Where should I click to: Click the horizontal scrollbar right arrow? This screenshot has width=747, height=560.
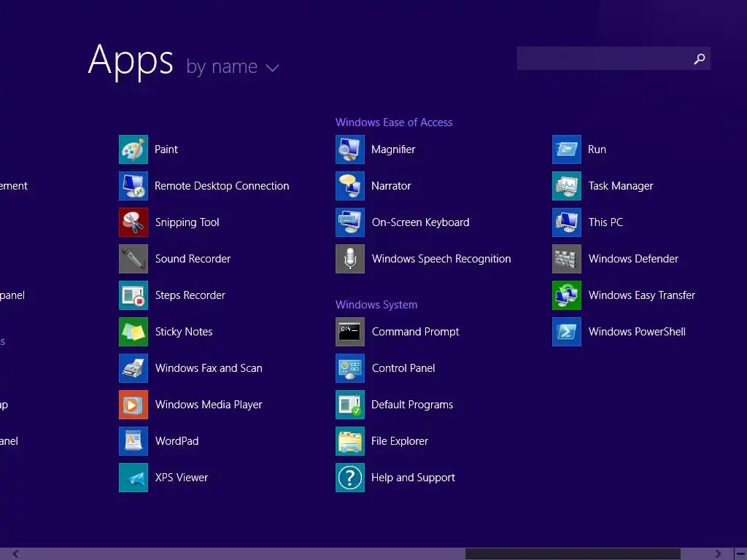point(718,554)
